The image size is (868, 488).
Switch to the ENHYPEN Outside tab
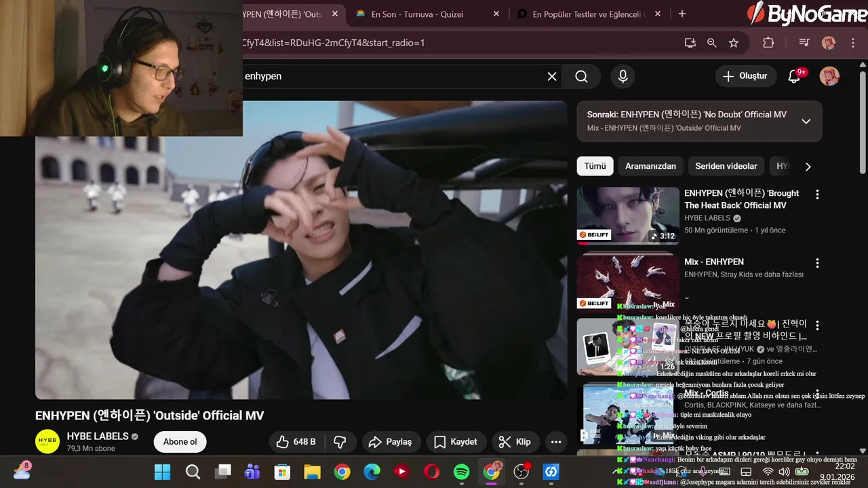[x=283, y=14]
